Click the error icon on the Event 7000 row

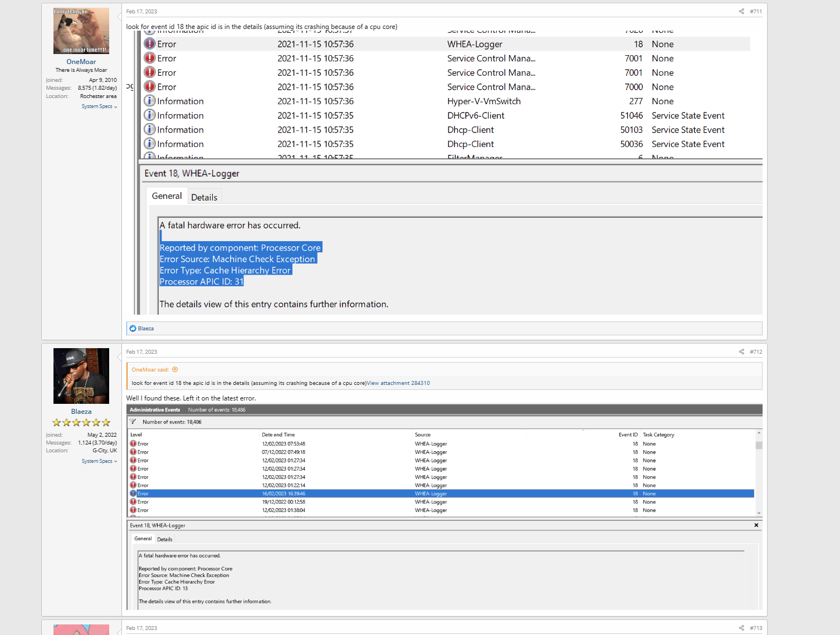click(x=149, y=86)
